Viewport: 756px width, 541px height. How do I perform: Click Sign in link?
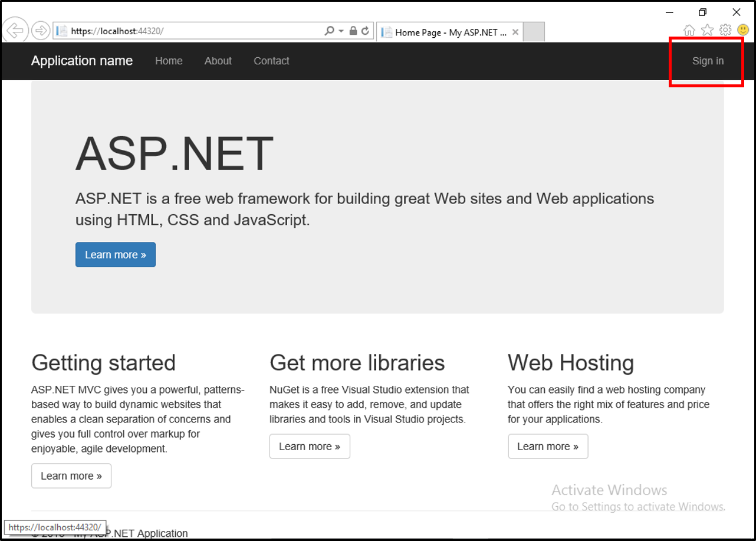[x=708, y=61]
